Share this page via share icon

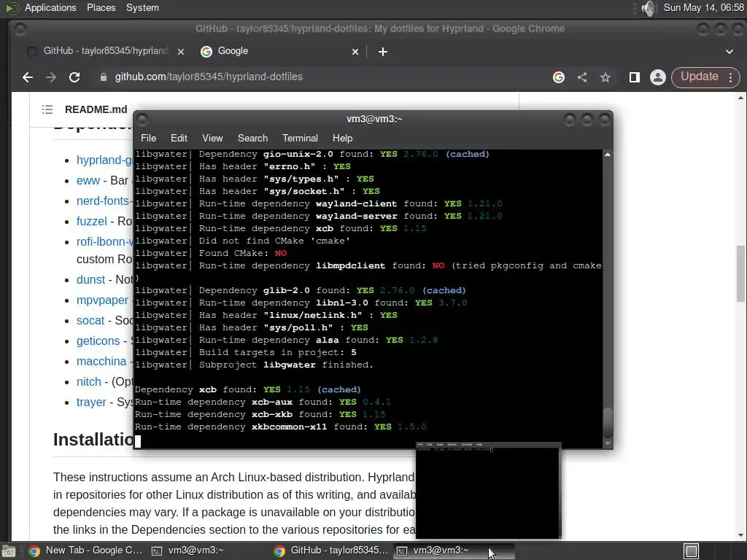(582, 77)
